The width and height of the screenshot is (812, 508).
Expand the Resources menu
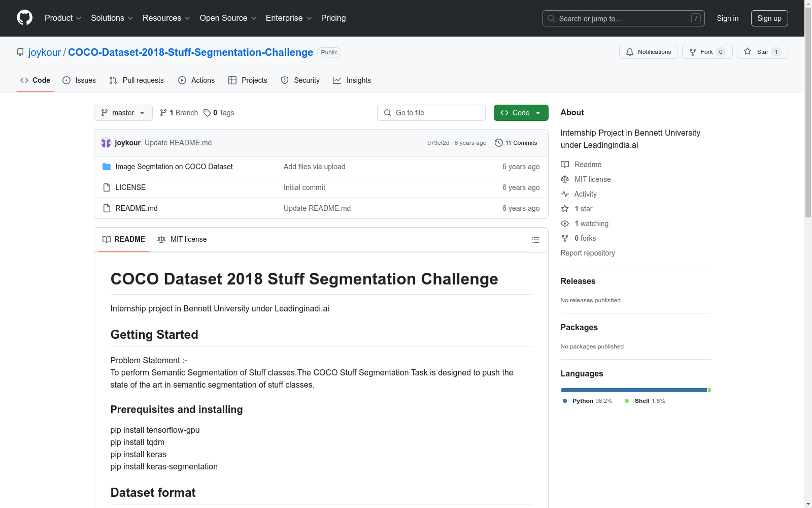(166, 18)
